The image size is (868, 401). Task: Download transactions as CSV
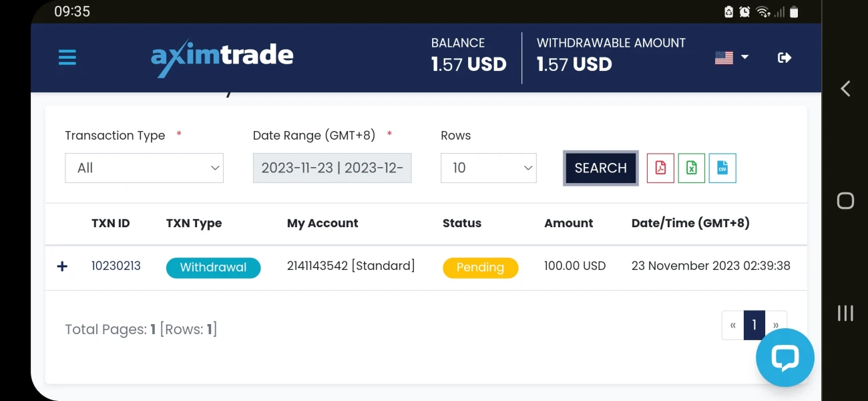722,168
